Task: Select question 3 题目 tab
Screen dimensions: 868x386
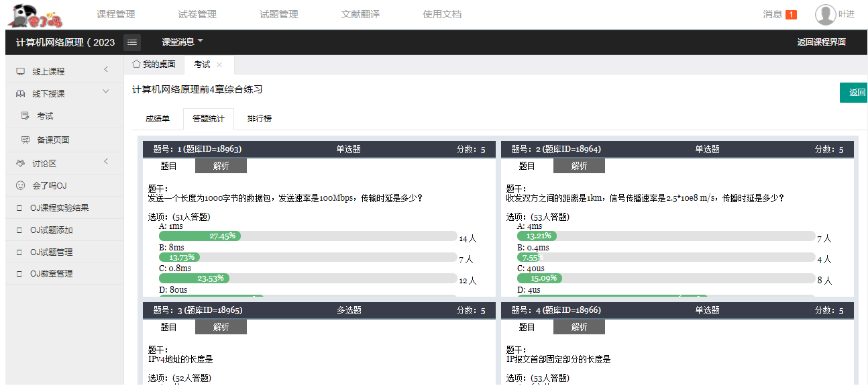Action: pyautogui.click(x=169, y=327)
